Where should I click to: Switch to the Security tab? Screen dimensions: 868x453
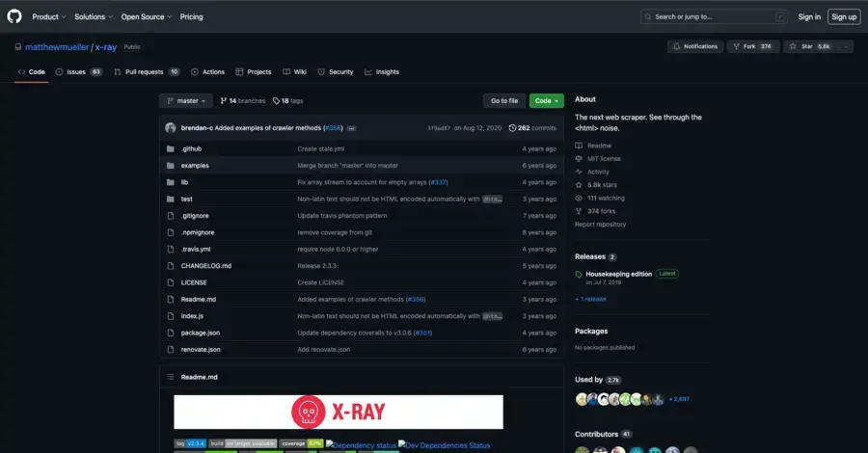[x=336, y=72]
